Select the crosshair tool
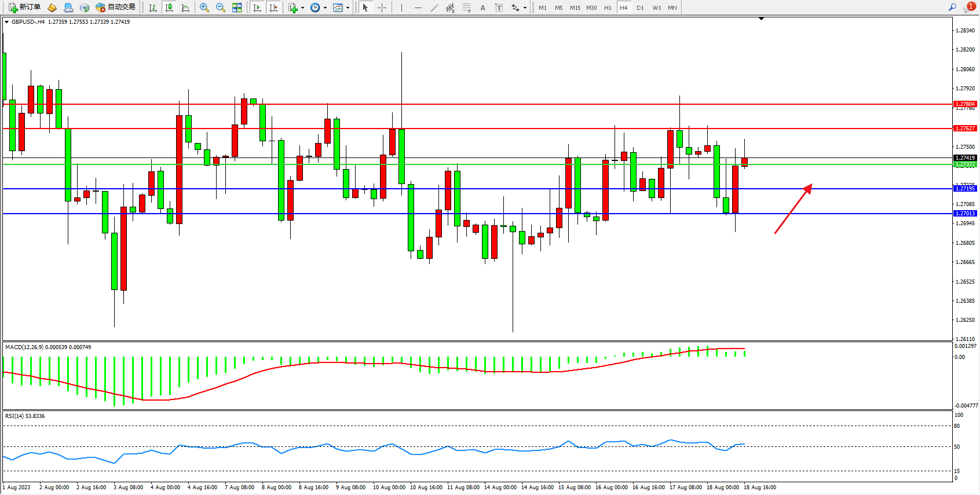Viewport: 980px width, 495px height. pyautogui.click(x=382, y=8)
